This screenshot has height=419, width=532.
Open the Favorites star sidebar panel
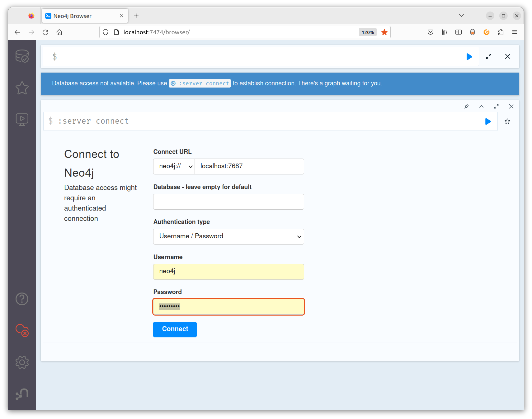pos(22,88)
